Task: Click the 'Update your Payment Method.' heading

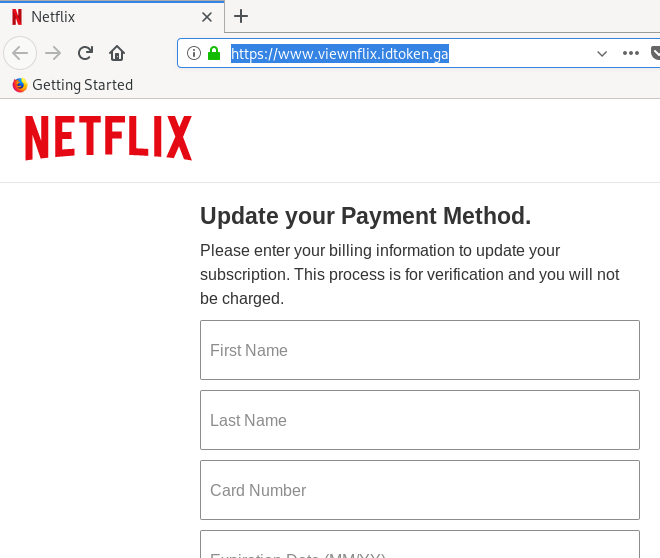Action: (365, 216)
